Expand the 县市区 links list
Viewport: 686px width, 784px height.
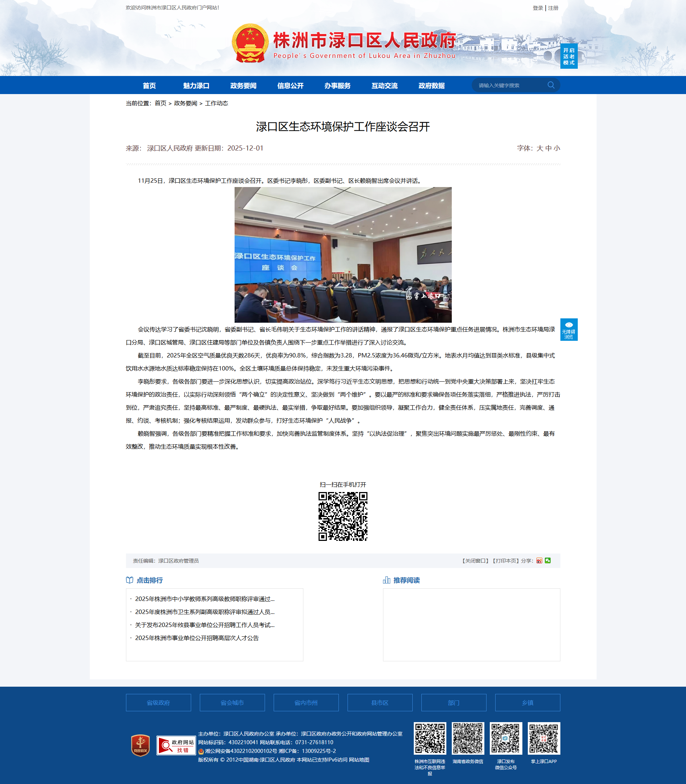pyautogui.click(x=380, y=703)
